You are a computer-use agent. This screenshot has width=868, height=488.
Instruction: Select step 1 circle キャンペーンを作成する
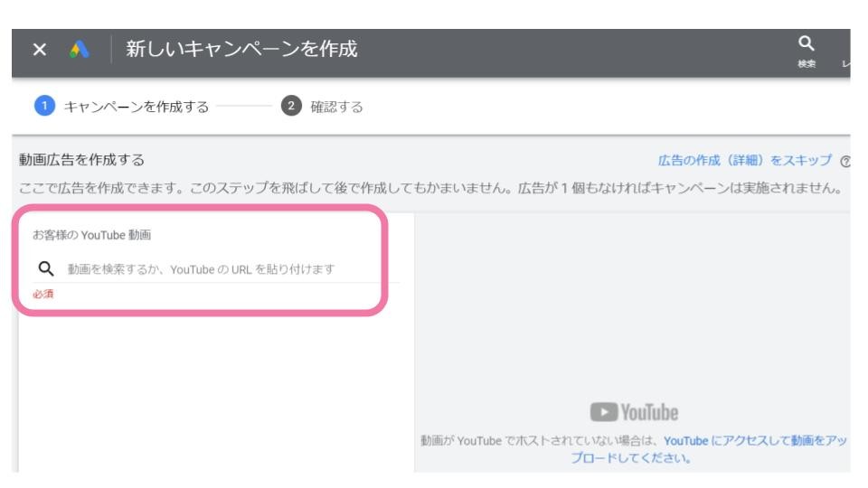pyautogui.click(x=44, y=106)
